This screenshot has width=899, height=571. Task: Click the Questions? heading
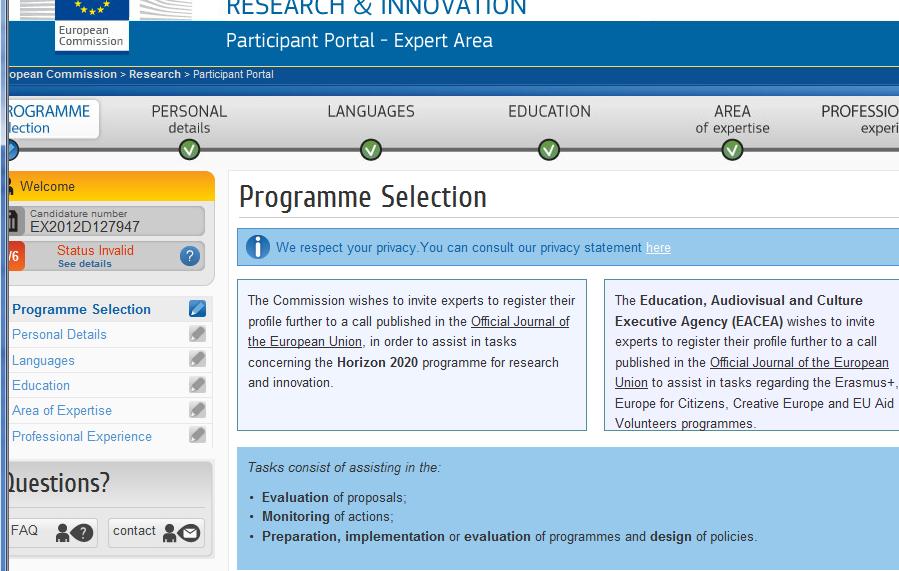pyautogui.click(x=58, y=483)
